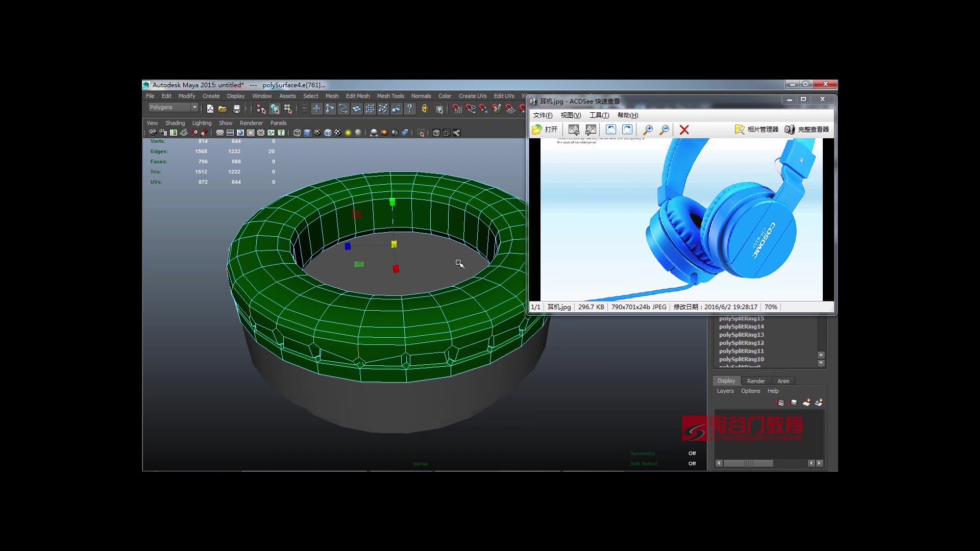Enable Snap to Grids magnet icon
This screenshot has width=980, height=551.
457,109
